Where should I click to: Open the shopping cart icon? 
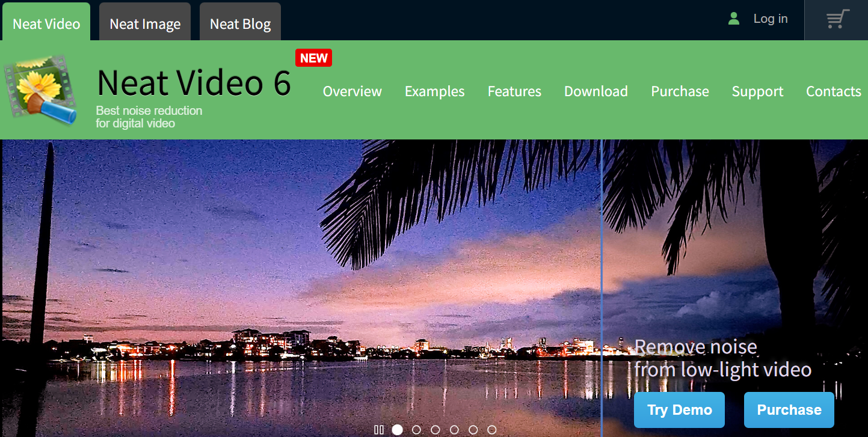tap(838, 19)
